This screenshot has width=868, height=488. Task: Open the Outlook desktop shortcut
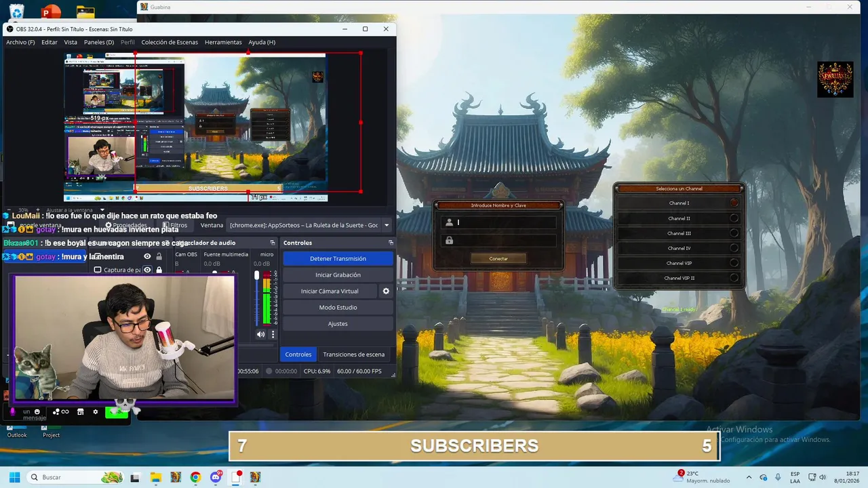[17, 431]
